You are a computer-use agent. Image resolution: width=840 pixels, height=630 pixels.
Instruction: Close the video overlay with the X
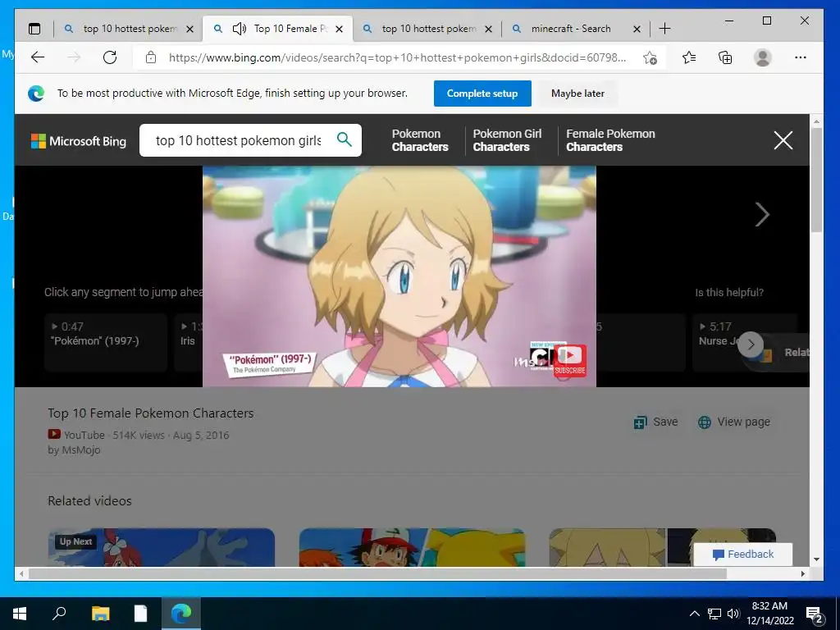[783, 140]
